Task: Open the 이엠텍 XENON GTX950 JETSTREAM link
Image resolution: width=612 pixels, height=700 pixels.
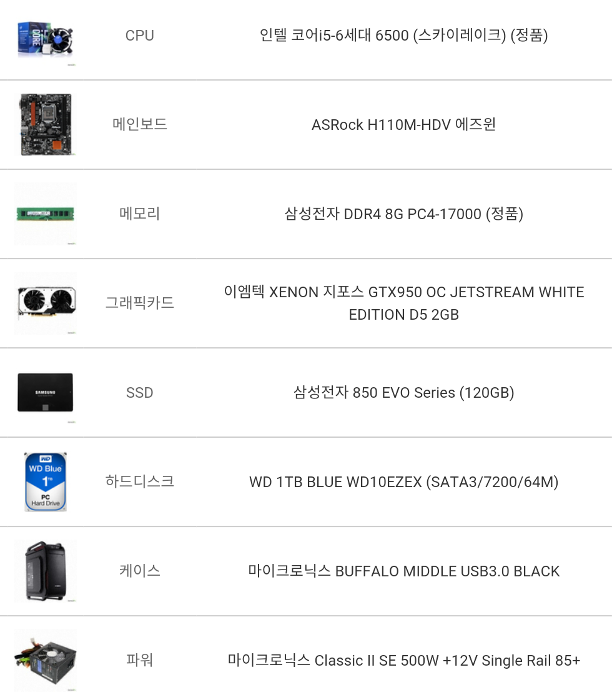Action: tap(403, 303)
